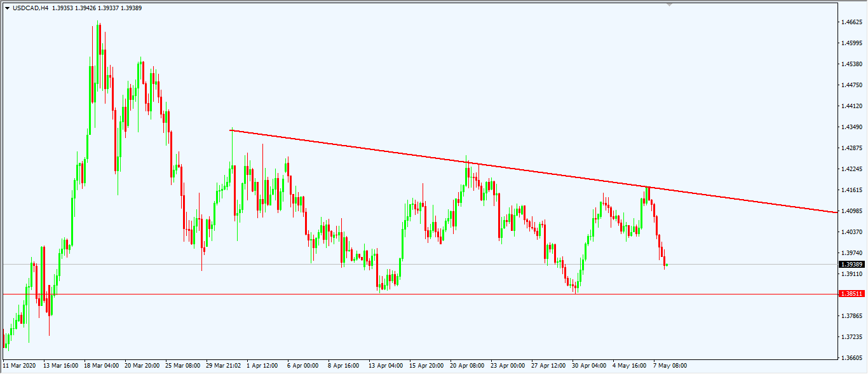
Task: Click the 4 May 16:00 time label
Action: tap(629, 366)
